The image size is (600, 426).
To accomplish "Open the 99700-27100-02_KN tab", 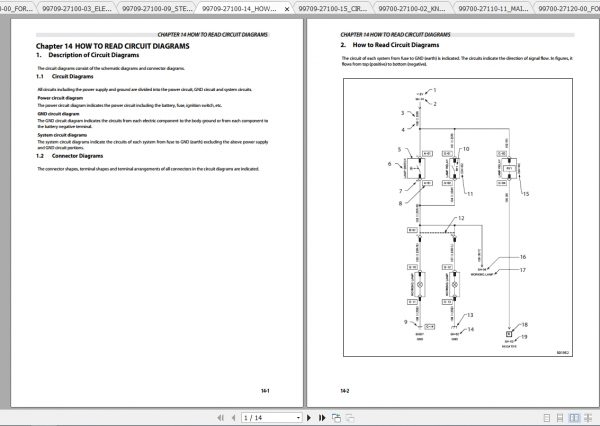I will (412, 8).
